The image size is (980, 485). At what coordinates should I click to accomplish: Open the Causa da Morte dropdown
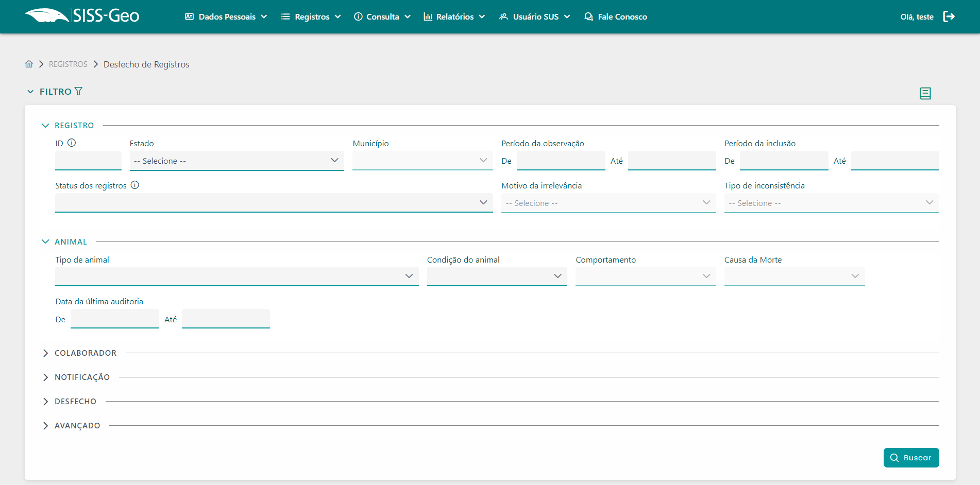tap(795, 276)
